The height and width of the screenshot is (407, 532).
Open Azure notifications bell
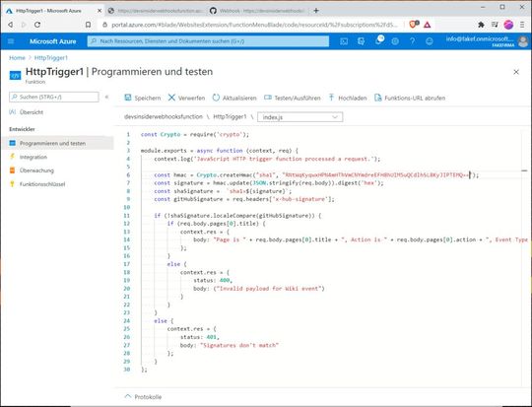click(x=378, y=40)
